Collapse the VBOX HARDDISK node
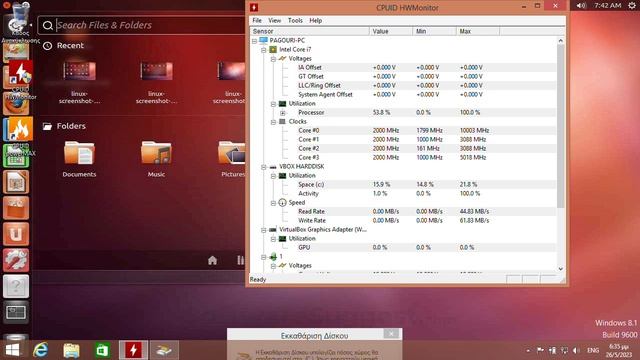The width and height of the screenshot is (640, 360). 264,167
